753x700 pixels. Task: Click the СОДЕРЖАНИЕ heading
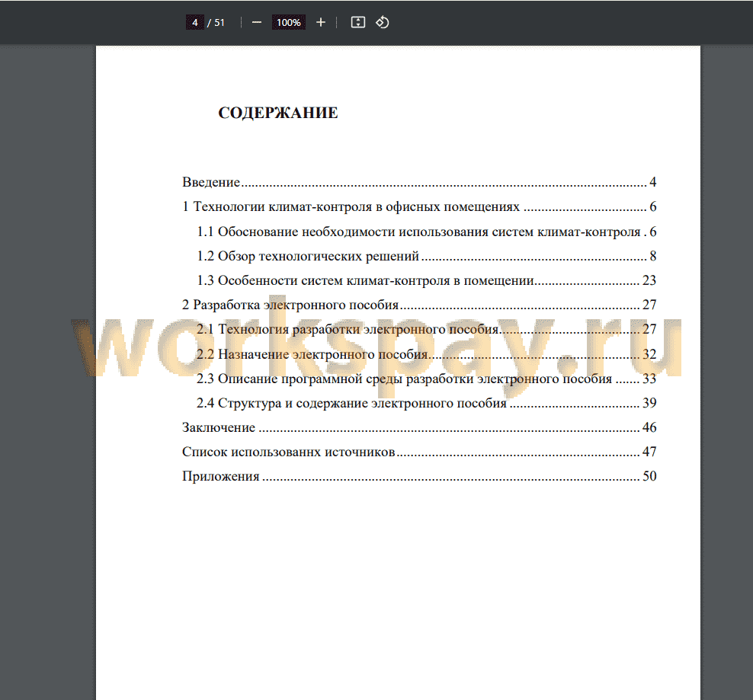(278, 113)
